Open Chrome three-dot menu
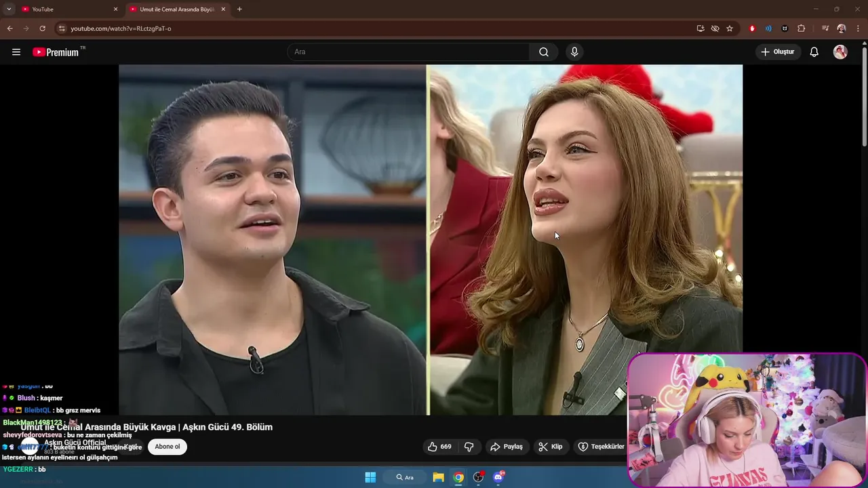 click(x=858, y=28)
